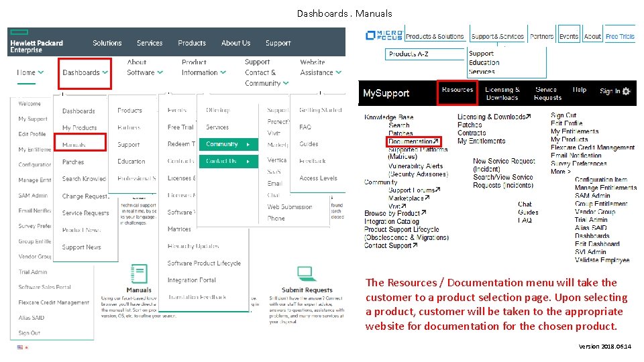Click Contracts under Licensing & Downloads

[x=472, y=133]
